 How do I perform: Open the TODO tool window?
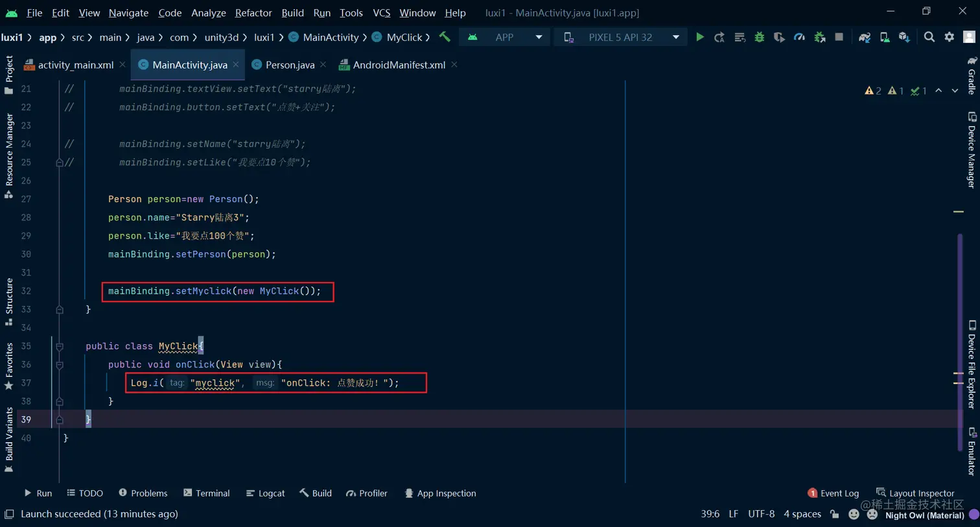85,493
